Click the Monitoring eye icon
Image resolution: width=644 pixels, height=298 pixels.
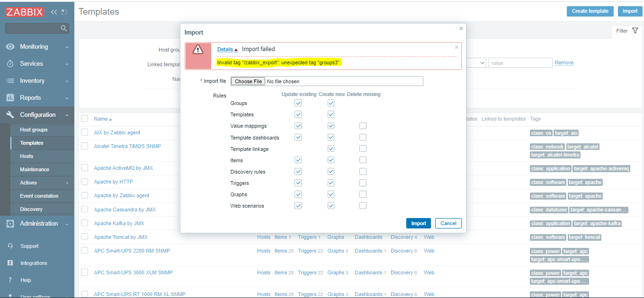tap(10, 47)
